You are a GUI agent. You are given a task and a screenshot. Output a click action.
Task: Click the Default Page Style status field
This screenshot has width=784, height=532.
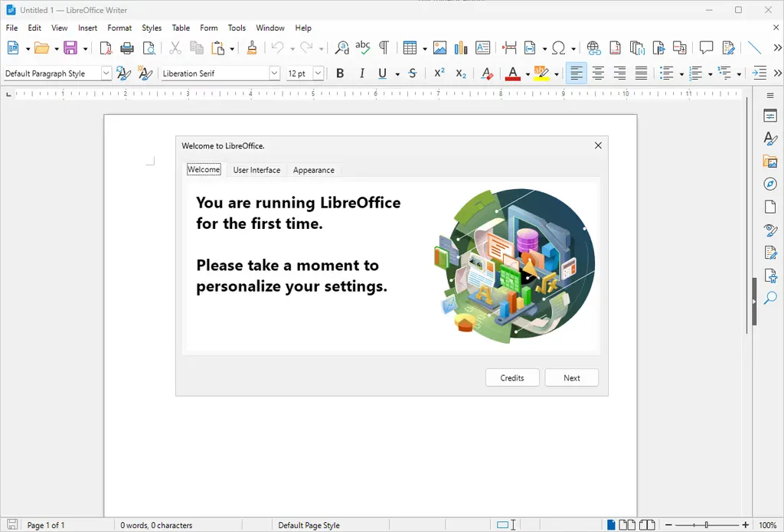point(309,525)
